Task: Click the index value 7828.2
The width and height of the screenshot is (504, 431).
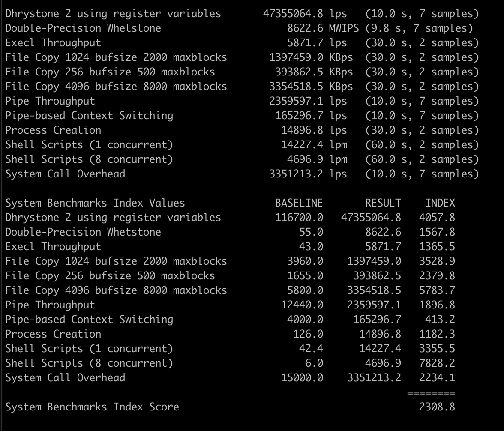Action: 437,363
